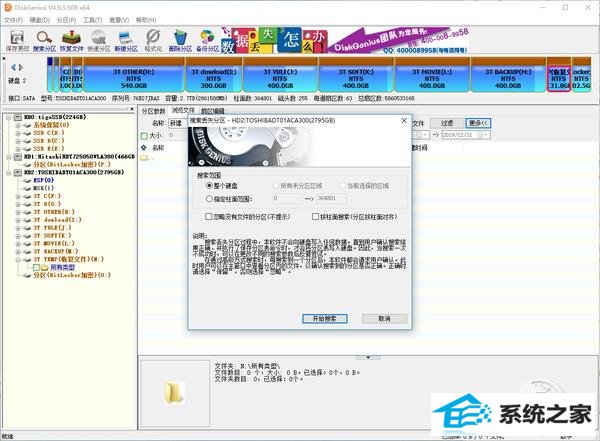Image resolution: width=600 pixels, height=441 pixels.
Task: Go to next disk with right arrow
Action: (x=21, y=67)
